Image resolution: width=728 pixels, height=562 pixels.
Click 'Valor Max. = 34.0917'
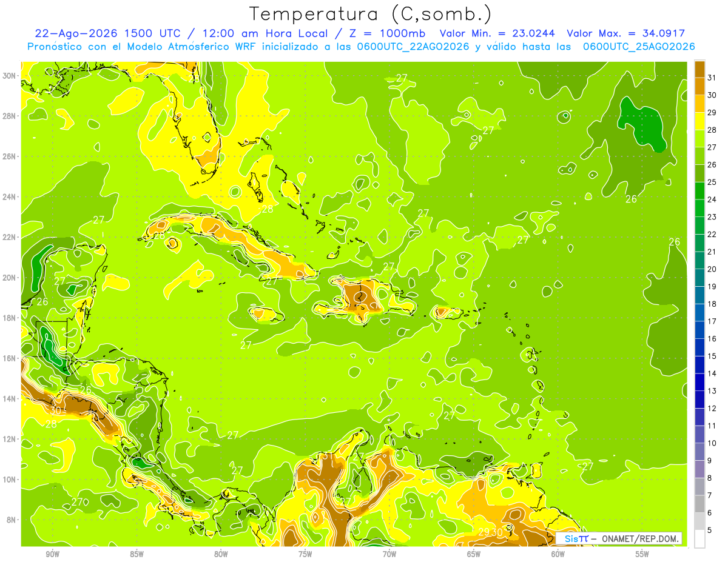626,33
